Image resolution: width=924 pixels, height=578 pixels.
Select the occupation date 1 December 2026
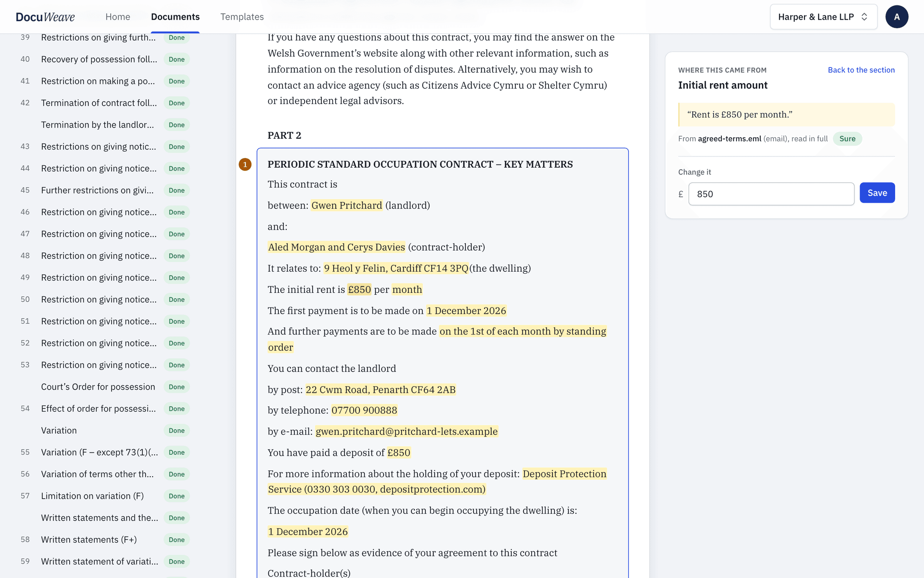(308, 531)
